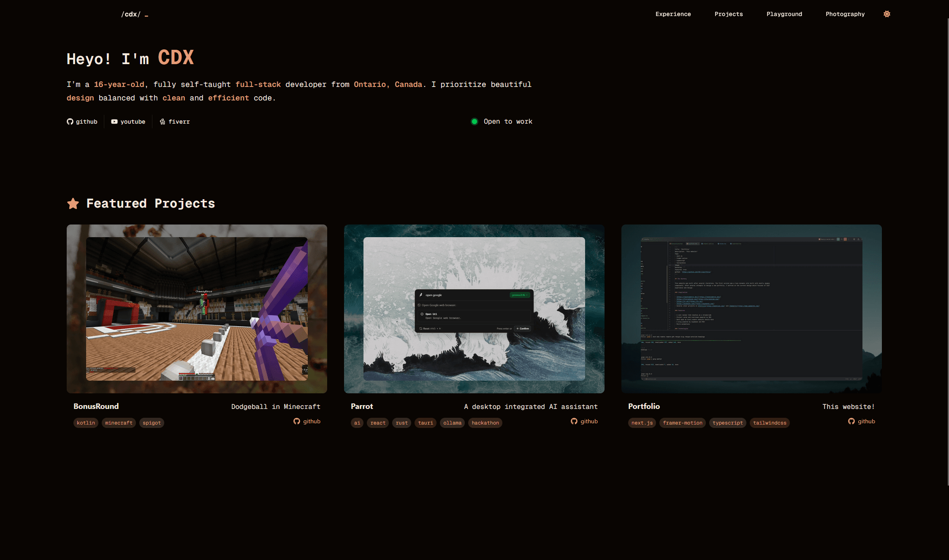This screenshot has width=949, height=560.
Task: Open Parrot's github repository icon
Action: click(574, 421)
